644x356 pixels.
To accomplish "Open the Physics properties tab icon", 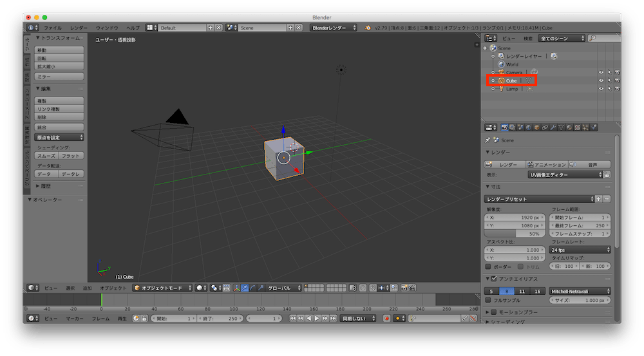I will [594, 127].
